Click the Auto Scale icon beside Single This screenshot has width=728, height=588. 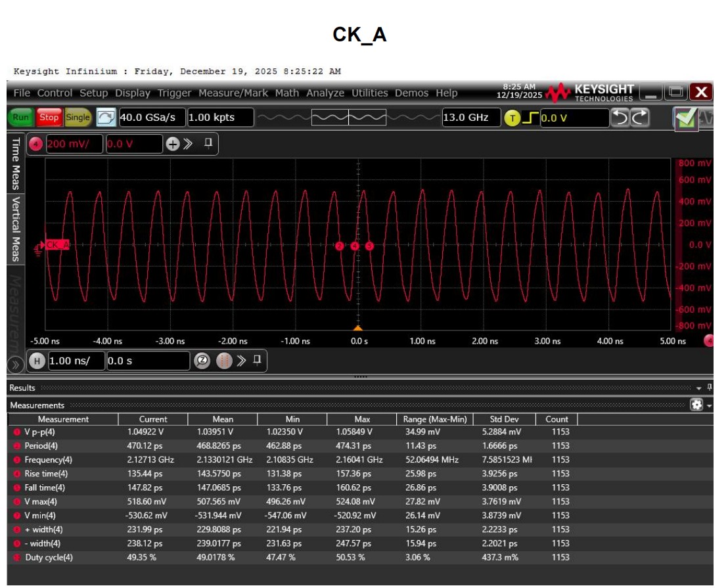pos(105,118)
